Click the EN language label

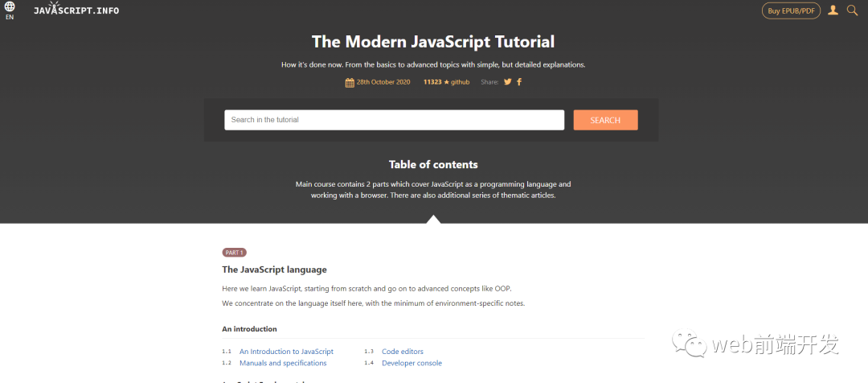click(x=10, y=17)
